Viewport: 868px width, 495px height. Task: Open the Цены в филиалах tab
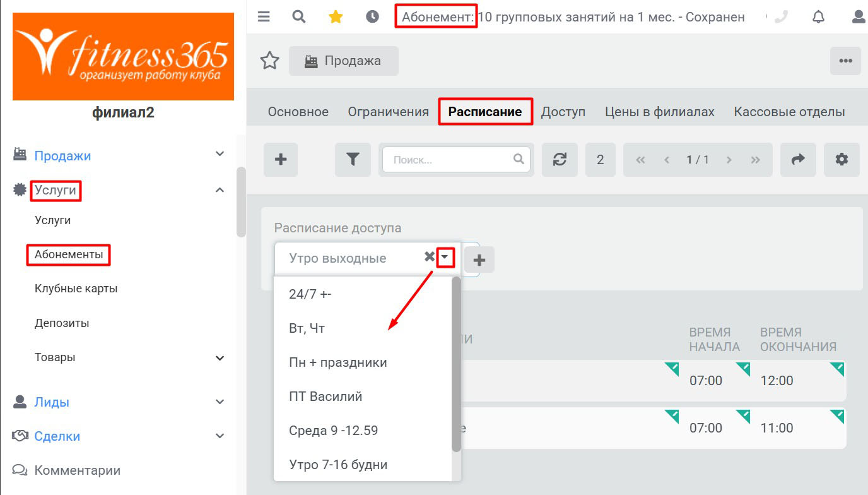tap(660, 112)
